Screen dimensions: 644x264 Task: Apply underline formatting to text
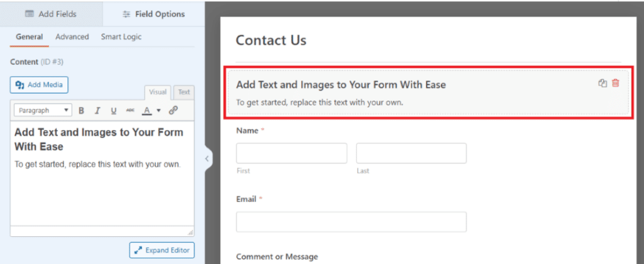point(114,110)
